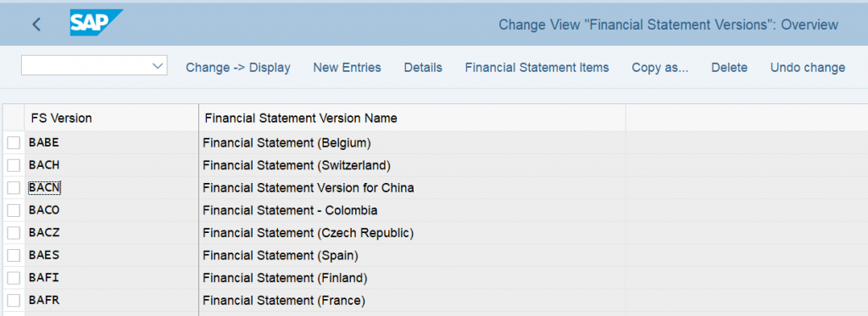Open Financial Statement Items
Viewport: 868px width, 316px height.
[x=537, y=68]
